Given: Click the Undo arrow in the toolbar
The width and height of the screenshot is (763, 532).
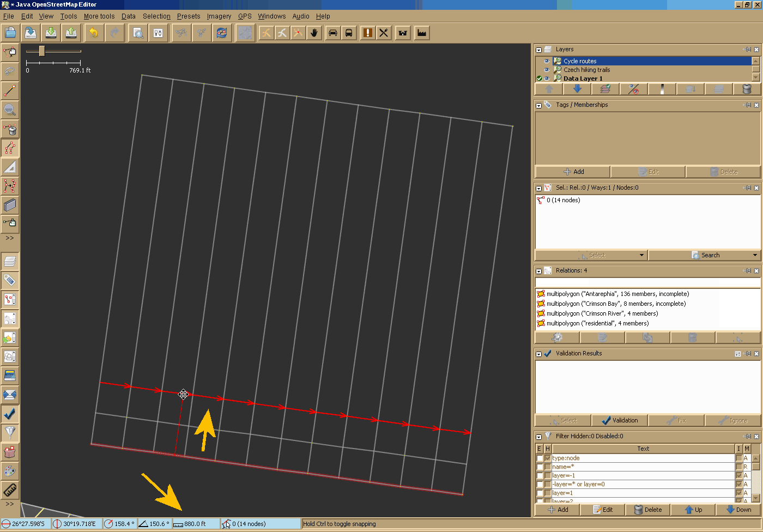Looking at the screenshot, I should [x=94, y=33].
